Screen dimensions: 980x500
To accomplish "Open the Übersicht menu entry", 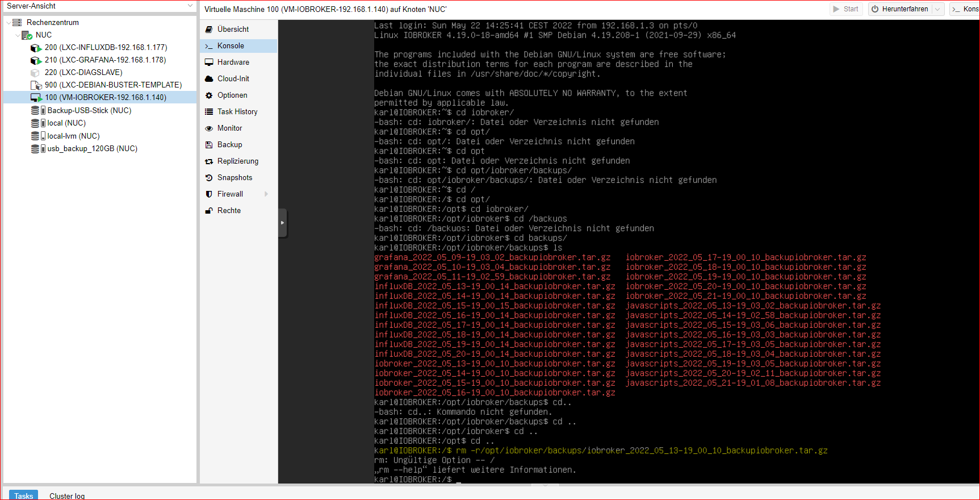I will (238, 29).
